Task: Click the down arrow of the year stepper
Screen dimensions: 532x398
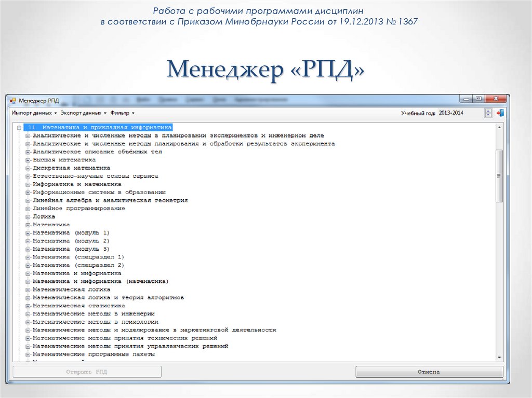Action: click(x=487, y=115)
